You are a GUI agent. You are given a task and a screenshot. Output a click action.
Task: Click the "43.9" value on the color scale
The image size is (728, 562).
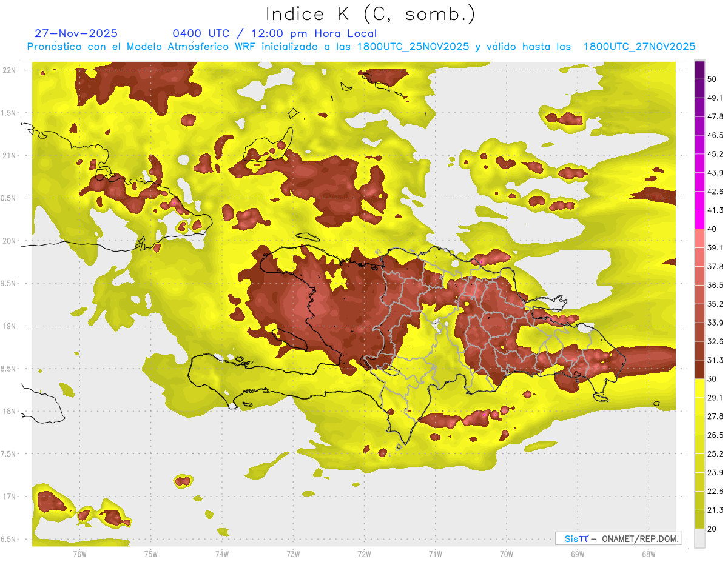point(716,173)
